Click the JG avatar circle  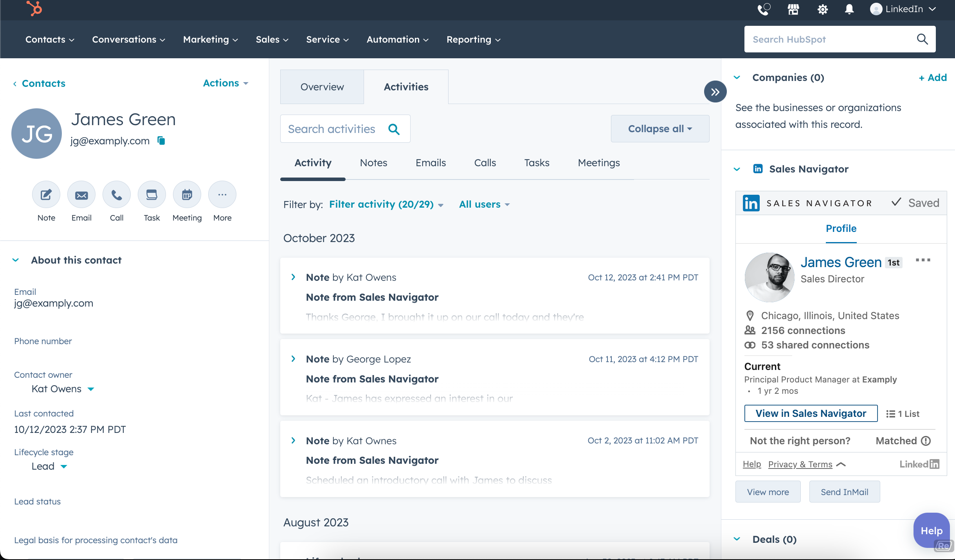37,133
